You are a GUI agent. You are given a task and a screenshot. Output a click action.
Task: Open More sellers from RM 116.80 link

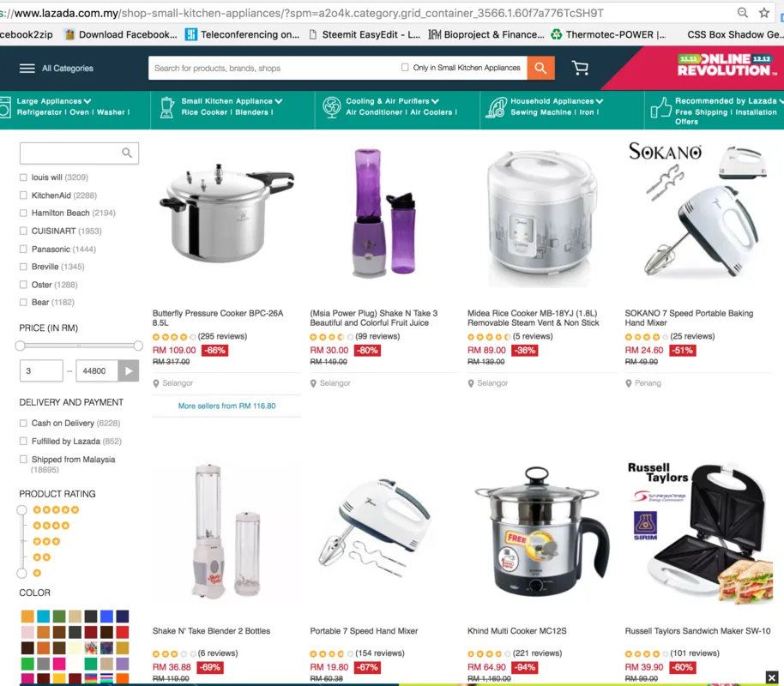[x=227, y=406]
